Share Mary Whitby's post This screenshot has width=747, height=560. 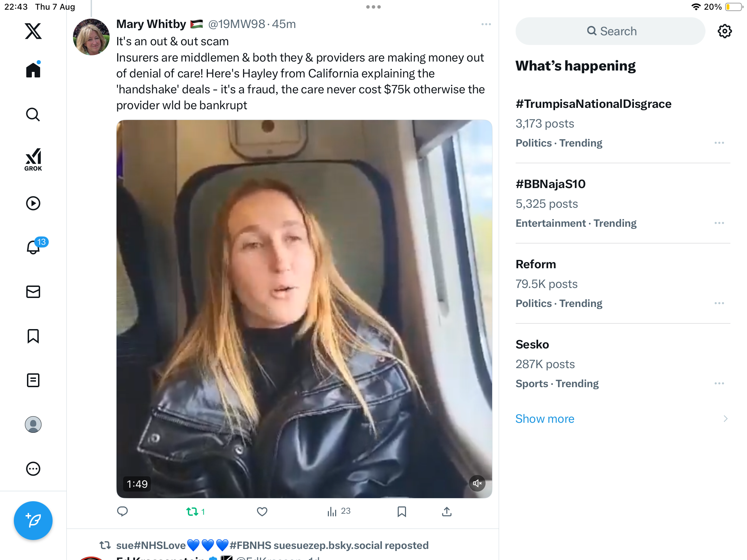coord(446,512)
